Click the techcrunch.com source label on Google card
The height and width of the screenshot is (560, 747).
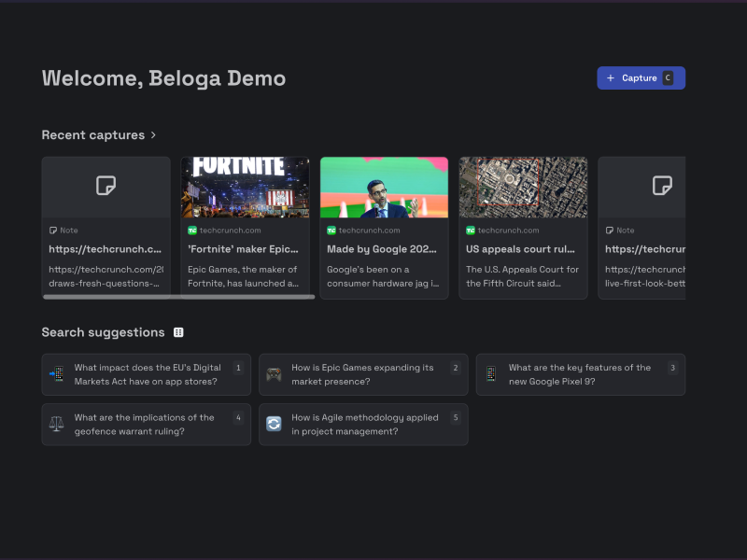[369, 231]
